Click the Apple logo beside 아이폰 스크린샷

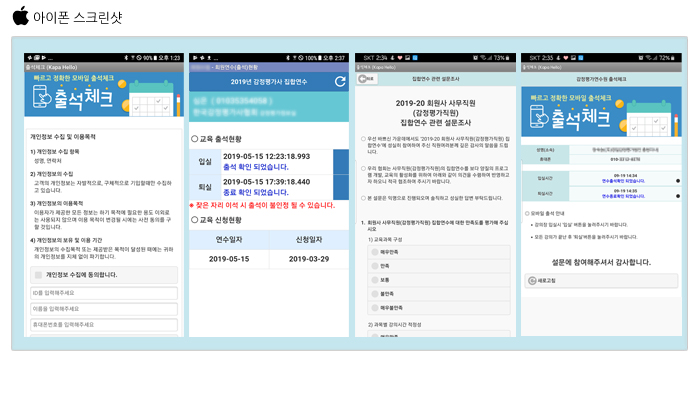[21, 16]
